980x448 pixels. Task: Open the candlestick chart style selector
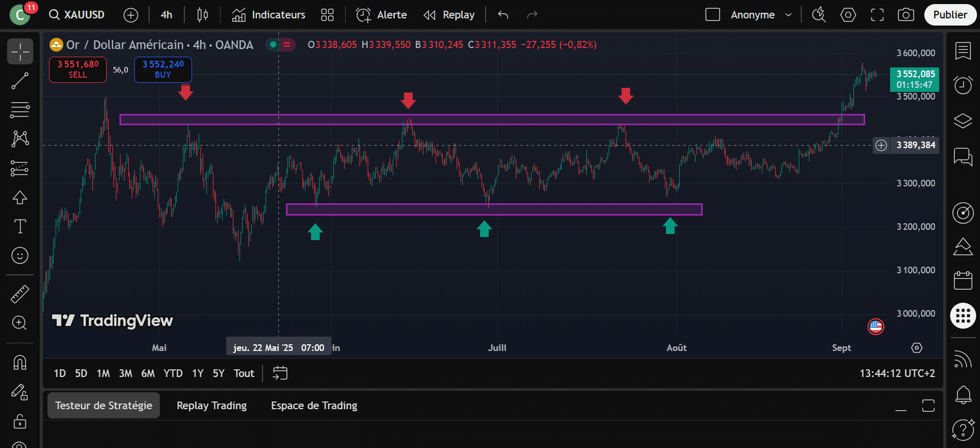tap(202, 15)
